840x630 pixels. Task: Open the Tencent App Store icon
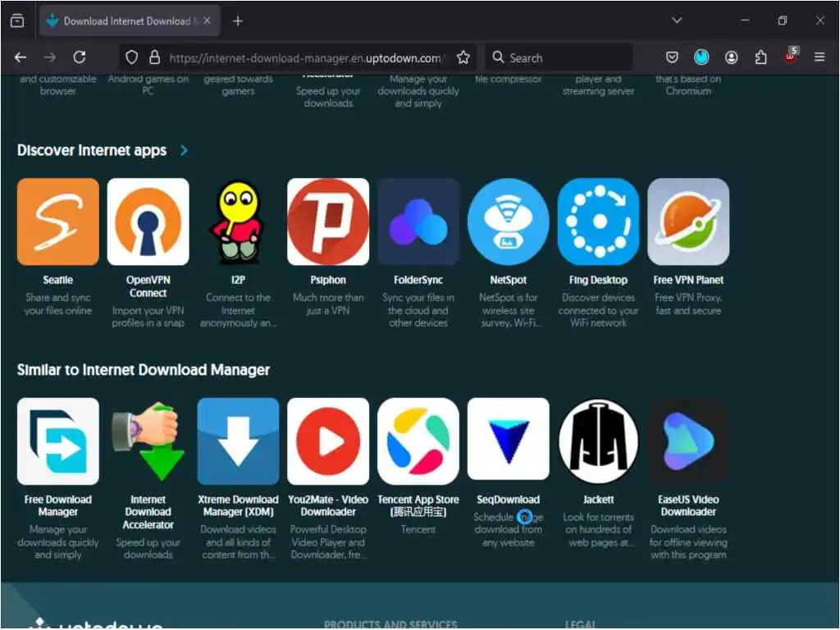point(418,441)
